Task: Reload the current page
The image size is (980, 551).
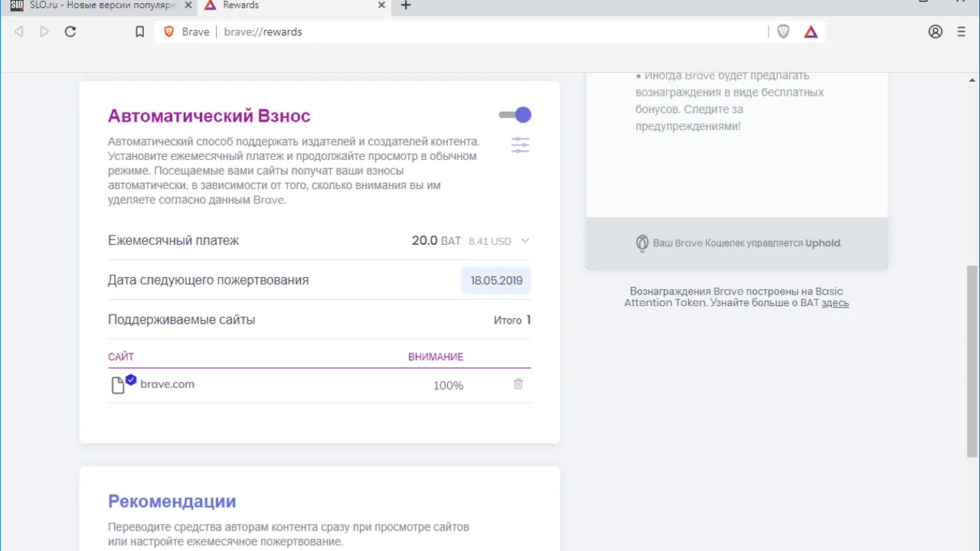Action: 70,32
